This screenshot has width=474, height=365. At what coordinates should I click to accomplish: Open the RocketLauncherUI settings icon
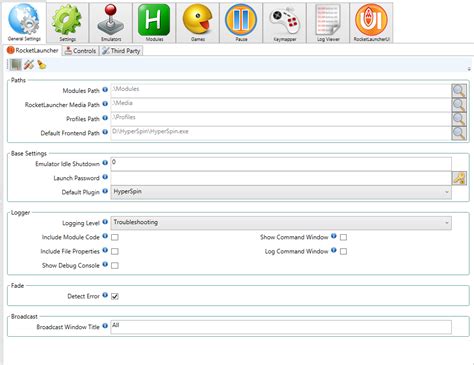click(x=371, y=23)
